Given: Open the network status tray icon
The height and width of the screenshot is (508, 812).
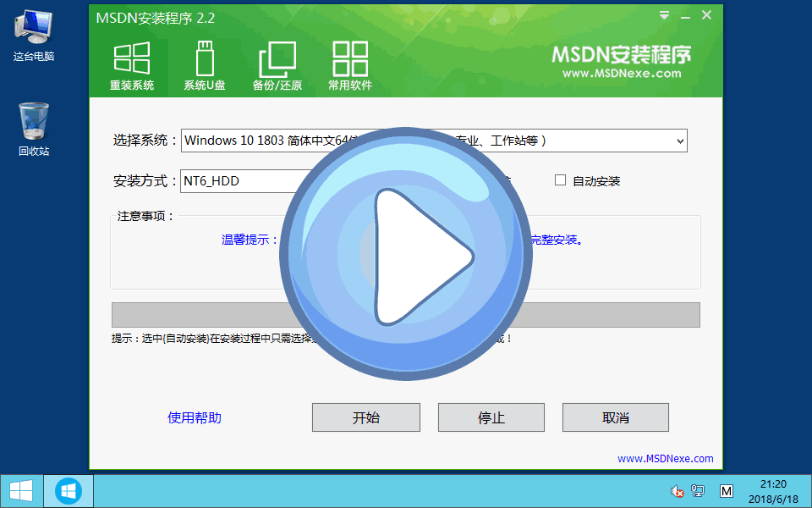Looking at the screenshot, I should pos(696,491).
